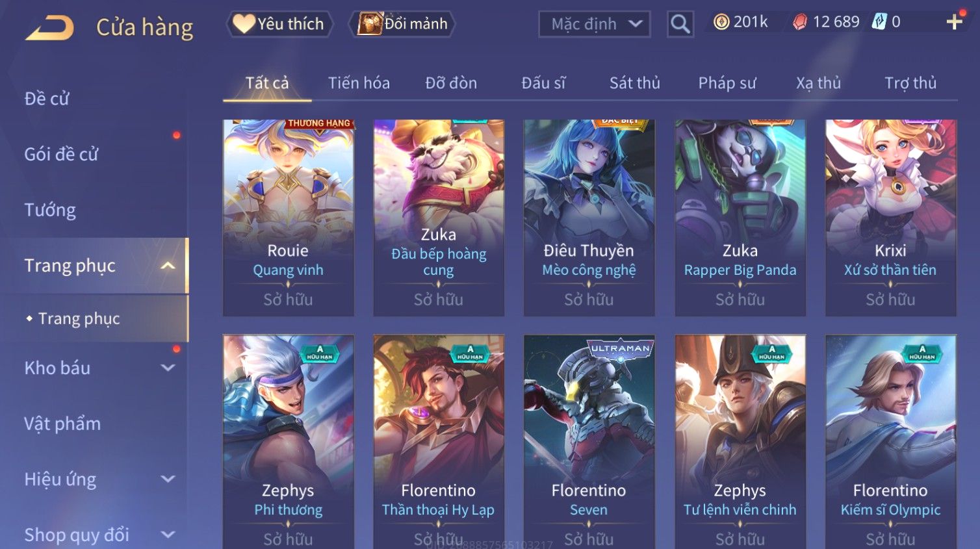The height and width of the screenshot is (549, 980).
Task: Tap the plus icon to add currency
Action: [954, 22]
